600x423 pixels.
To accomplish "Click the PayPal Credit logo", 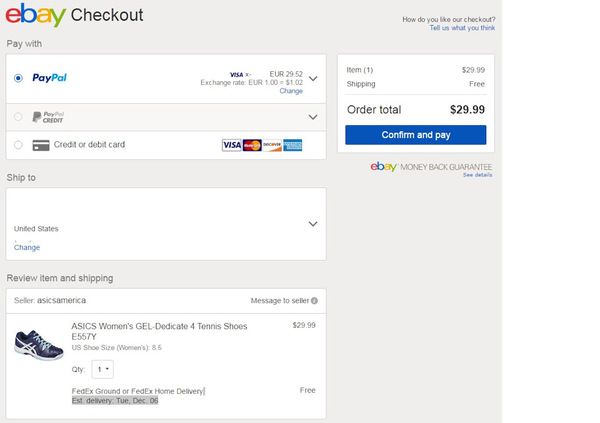I will coord(48,117).
